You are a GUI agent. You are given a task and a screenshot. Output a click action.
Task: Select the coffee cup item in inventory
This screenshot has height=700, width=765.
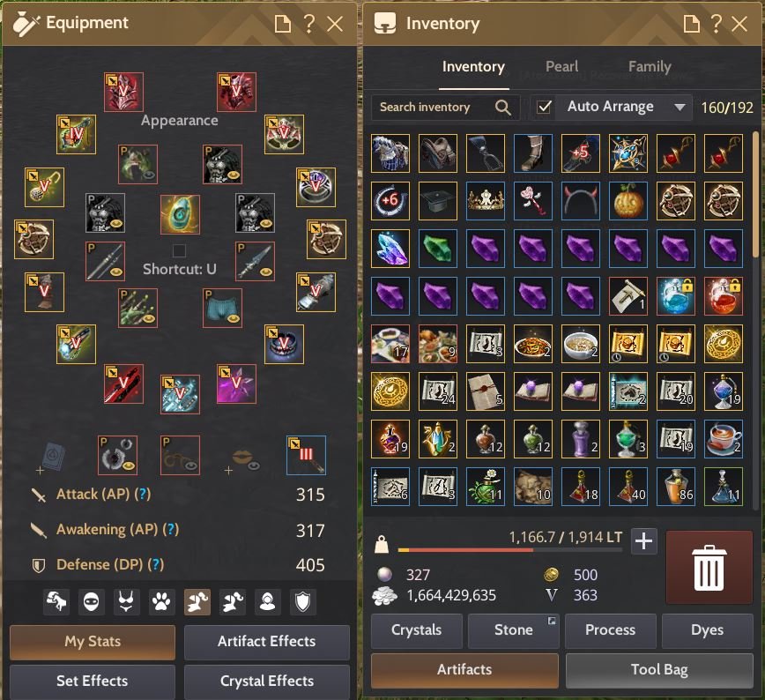click(724, 439)
